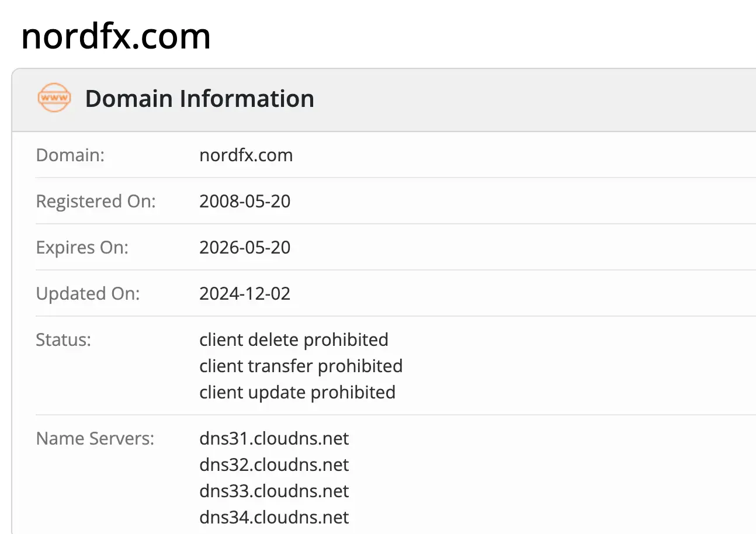
Task: Click the orange www globe icon
Action: click(54, 98)
